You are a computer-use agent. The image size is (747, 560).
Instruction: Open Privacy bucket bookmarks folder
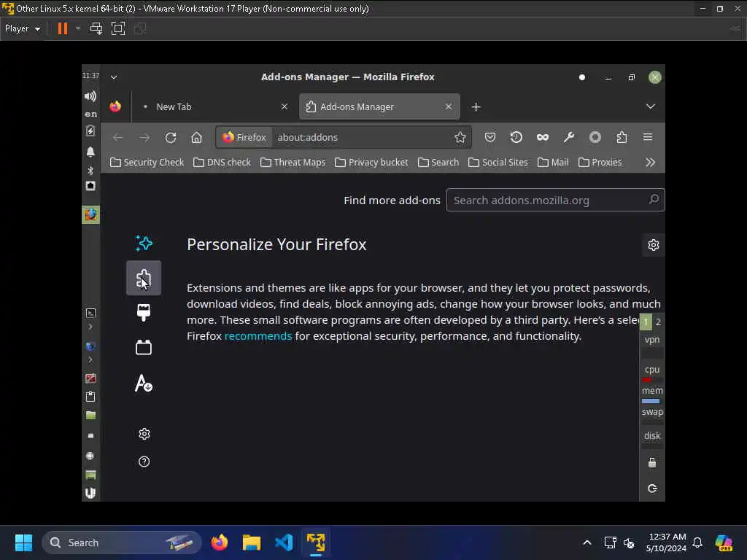[371, 163]
